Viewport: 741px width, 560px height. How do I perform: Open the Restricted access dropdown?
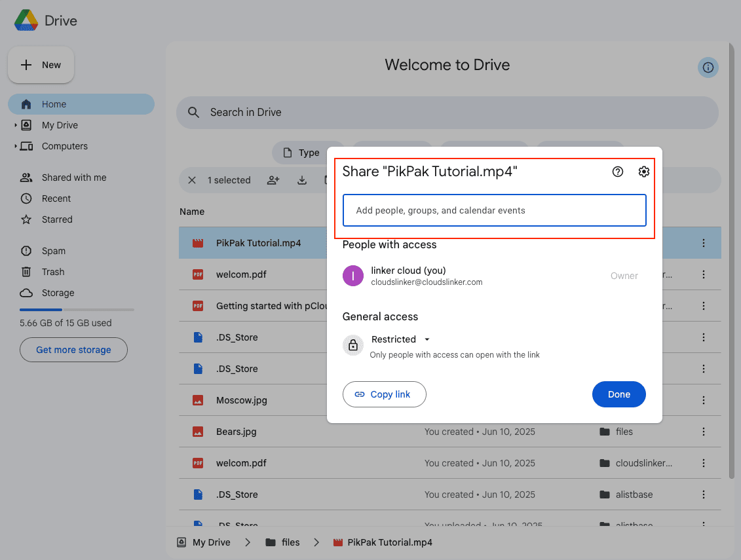coord(401,339)
